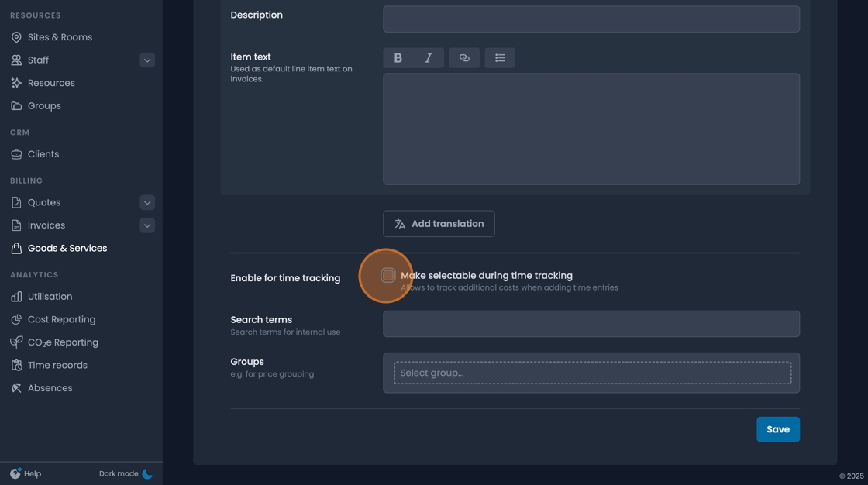Enable 'Make selectable during time tracking'
The image size is (868, 485).
pos(387,275)
